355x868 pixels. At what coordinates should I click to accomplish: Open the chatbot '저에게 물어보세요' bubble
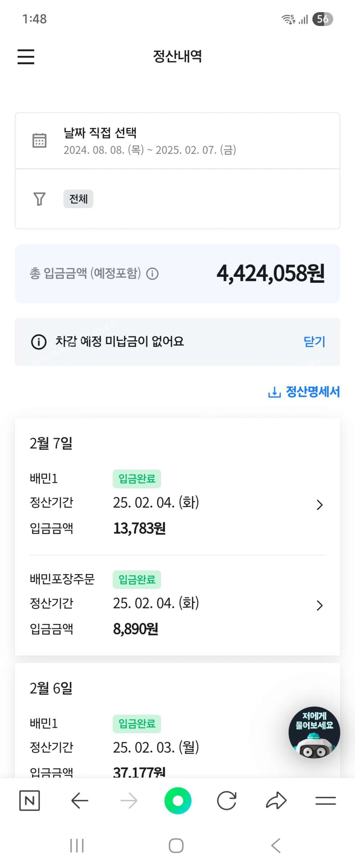[x=314, y=732]
